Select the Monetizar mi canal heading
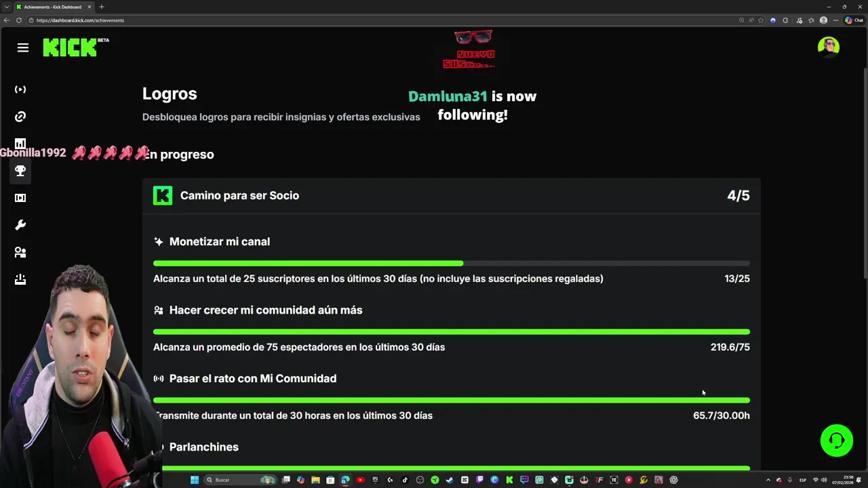This screenshot has height=488, width=868. tap(220, 241)
